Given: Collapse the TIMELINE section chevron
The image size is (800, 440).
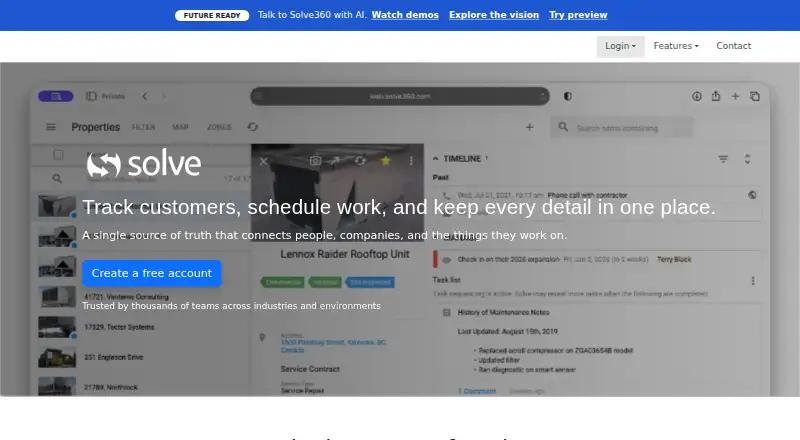Looking at the screenshot, I should [435, 159].
